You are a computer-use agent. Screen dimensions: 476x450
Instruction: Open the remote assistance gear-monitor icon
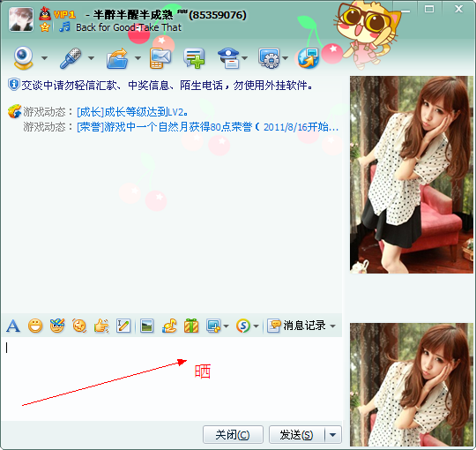coord(269,58)
